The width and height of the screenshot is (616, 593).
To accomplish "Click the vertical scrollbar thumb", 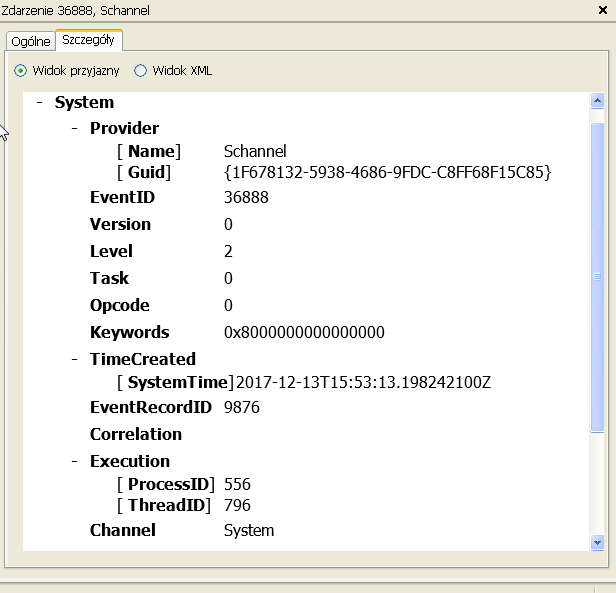I will (597, 277).
